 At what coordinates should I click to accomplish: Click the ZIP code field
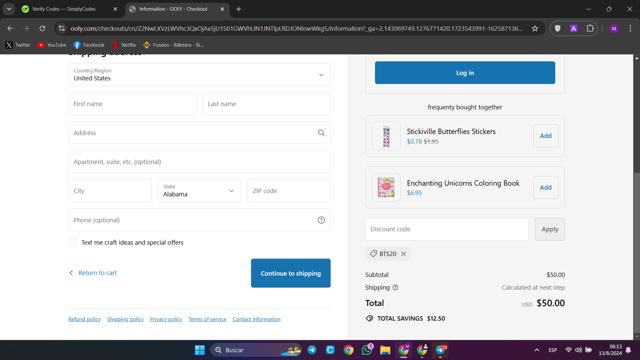289,191
